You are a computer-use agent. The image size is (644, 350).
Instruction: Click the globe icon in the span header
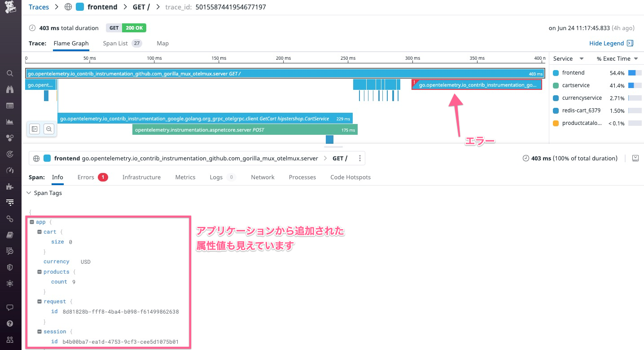pos(36,158)
